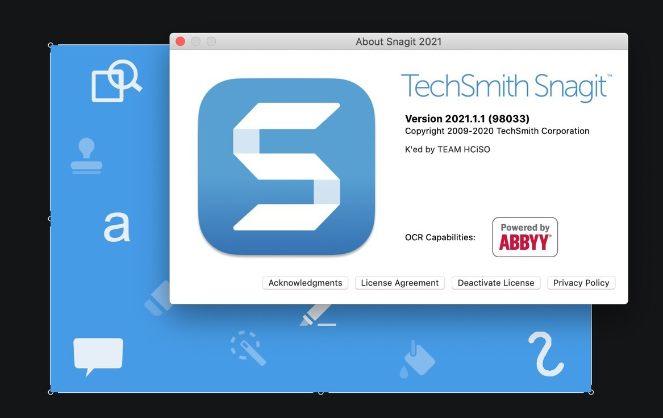
Task: Click the stamp icon in blue background
Action: click(86, 156)
